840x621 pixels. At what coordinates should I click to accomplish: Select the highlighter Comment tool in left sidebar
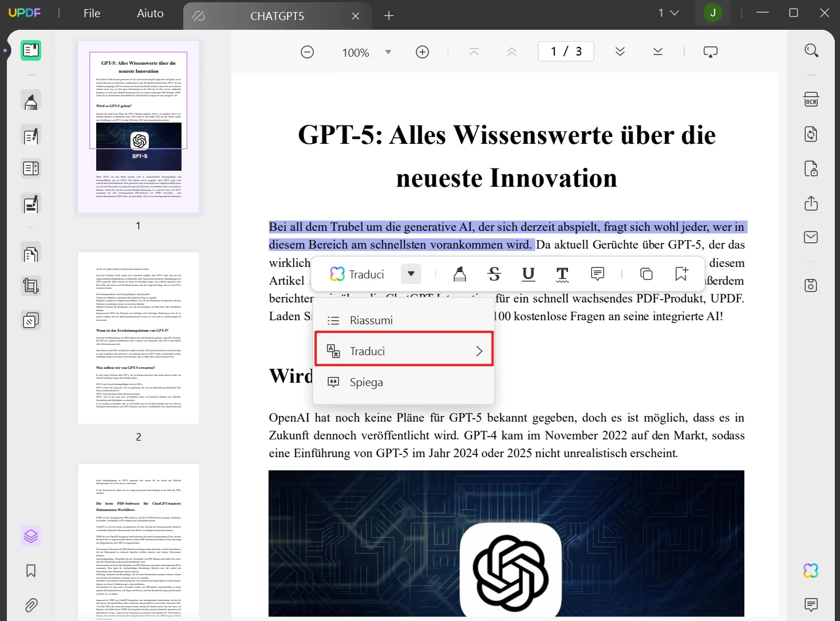pos(31,101)
